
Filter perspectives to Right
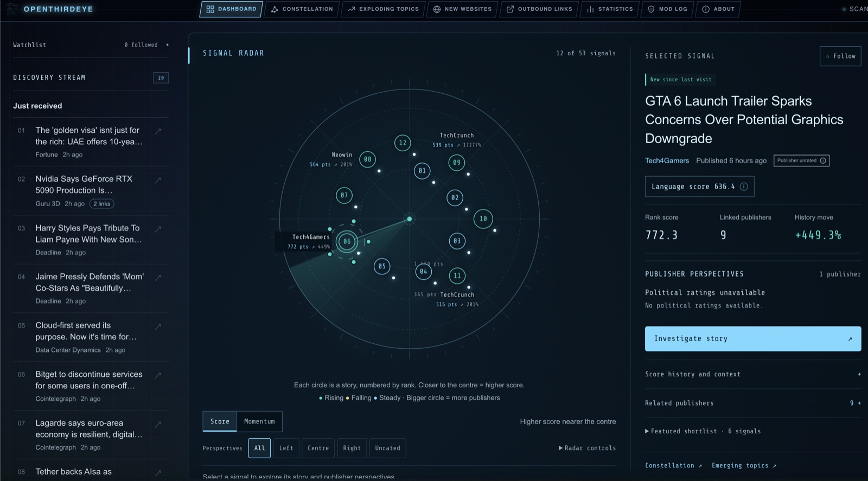[x=352, y=448]
